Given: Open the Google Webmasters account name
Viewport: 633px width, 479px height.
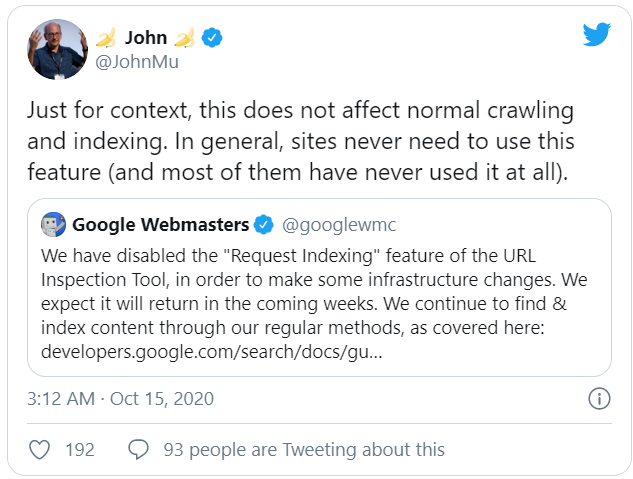Looking at the screenshot, I should point(161,222).
